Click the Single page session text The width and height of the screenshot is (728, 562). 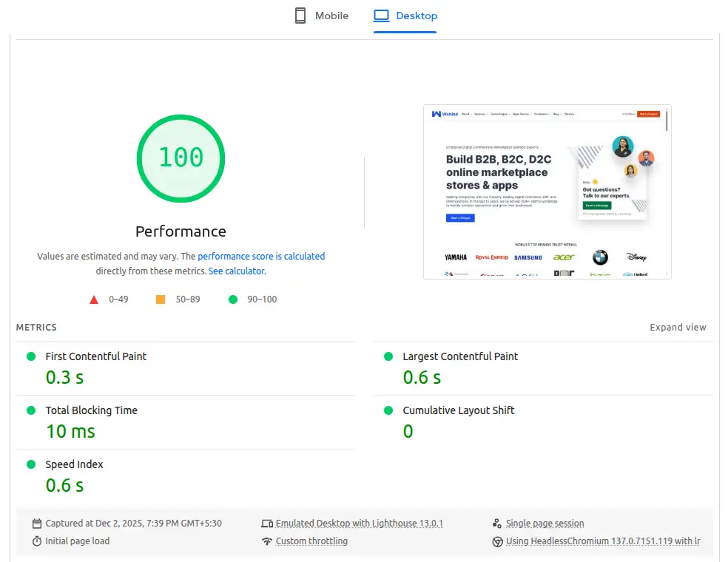(x=545, y=524)
